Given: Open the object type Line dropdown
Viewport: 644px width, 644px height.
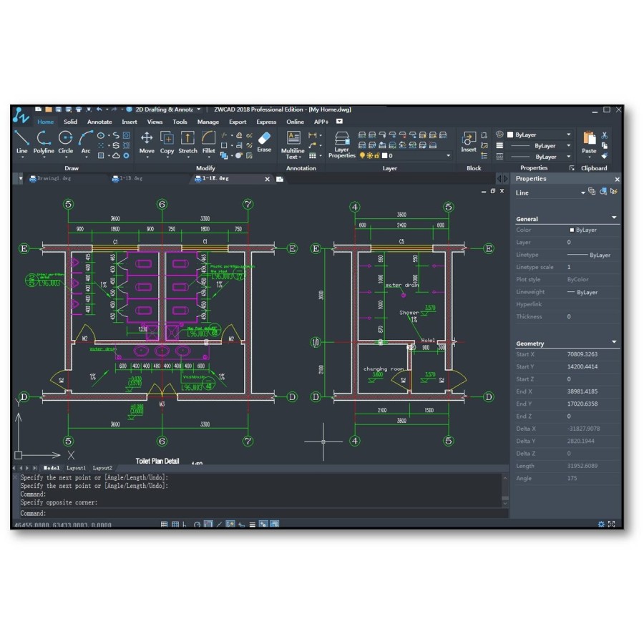Looking at the screenshot, I should 582,192.
